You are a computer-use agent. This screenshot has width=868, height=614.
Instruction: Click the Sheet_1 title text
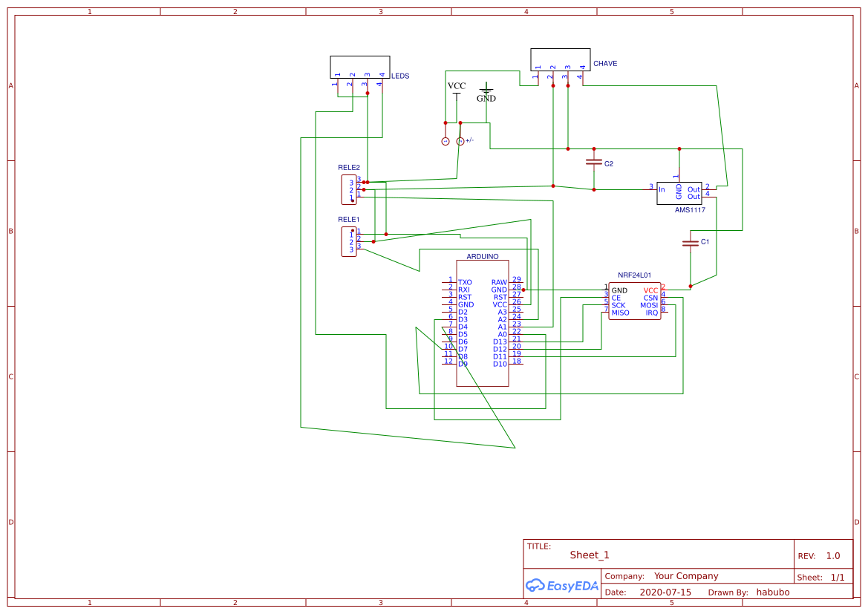click(x=587, y=555)
